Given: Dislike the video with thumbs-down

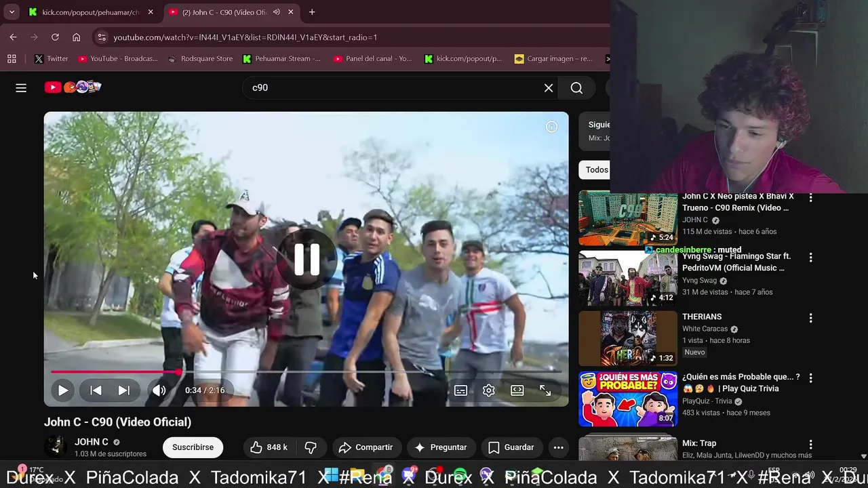Looking at the screenshot, I should click(311, 447).
